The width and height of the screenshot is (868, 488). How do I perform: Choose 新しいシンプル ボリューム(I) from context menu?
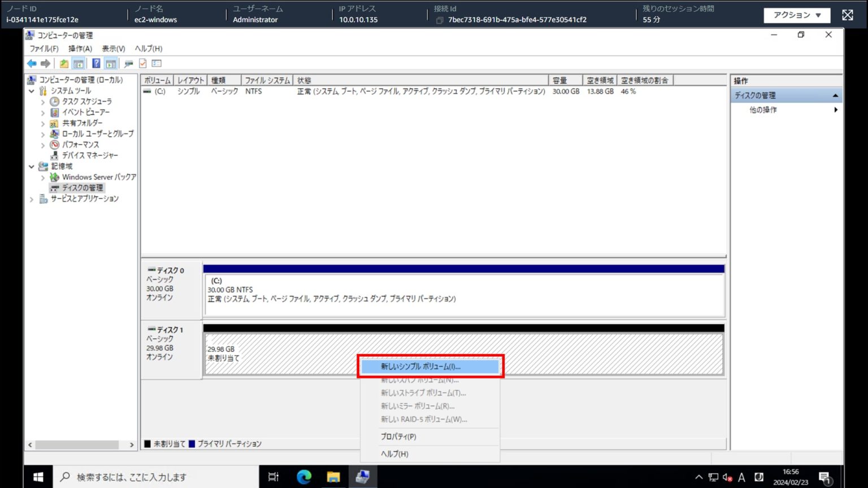(420, 367)
